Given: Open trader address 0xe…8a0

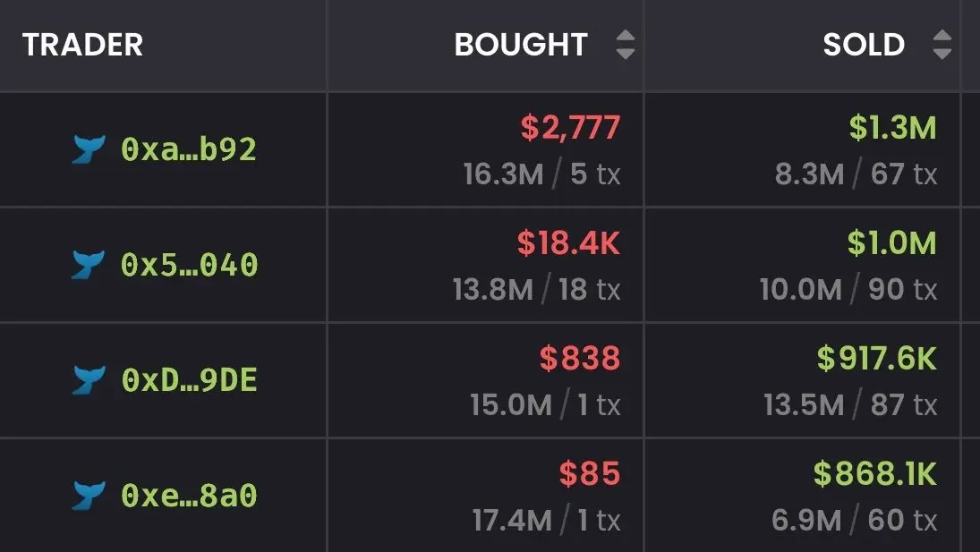Looking at the screenshot, I should pyautogui.click(x=189, y=496).
